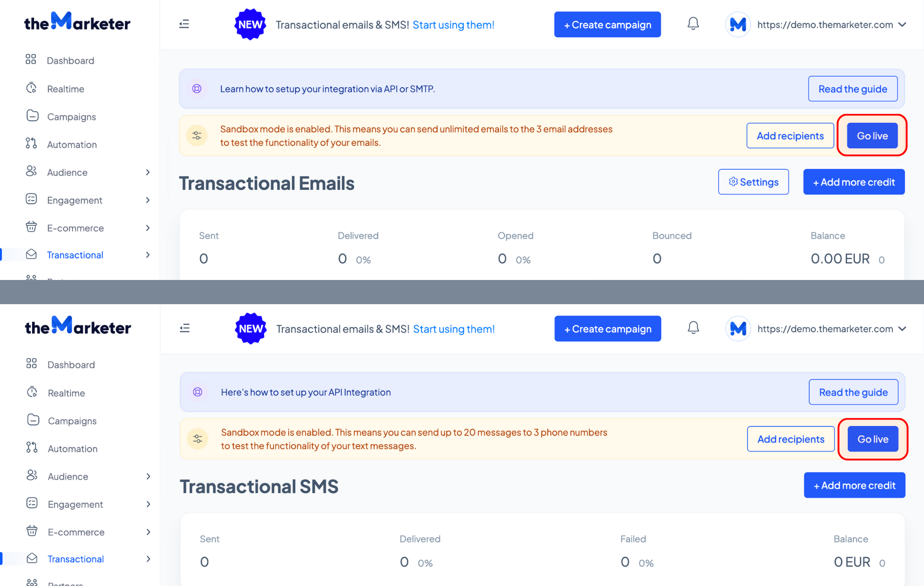The width and height of the screenshot is (924, 586).
Task: Open account dropdown demo.themarketer.com in top header
Action: point(816,25)
